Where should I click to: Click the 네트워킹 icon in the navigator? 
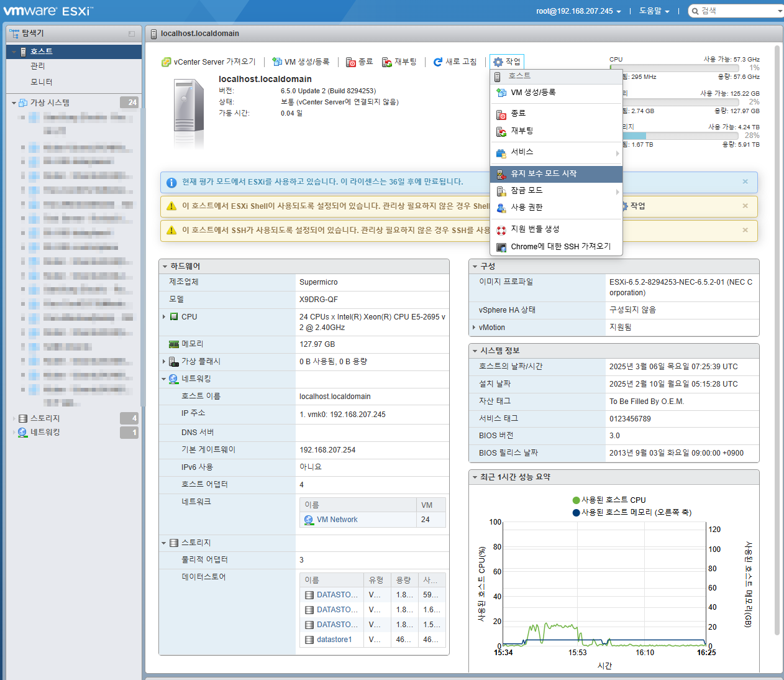point(23,433)
